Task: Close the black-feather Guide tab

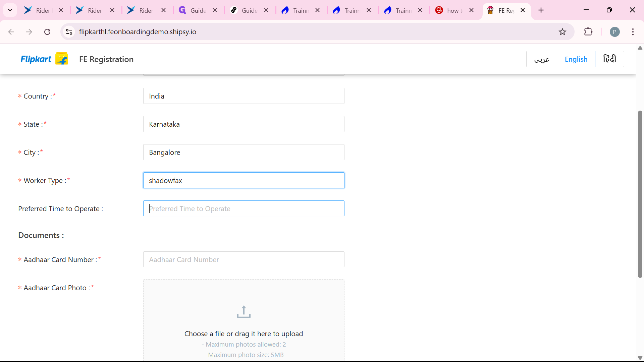Action: [x=266, y=10]
